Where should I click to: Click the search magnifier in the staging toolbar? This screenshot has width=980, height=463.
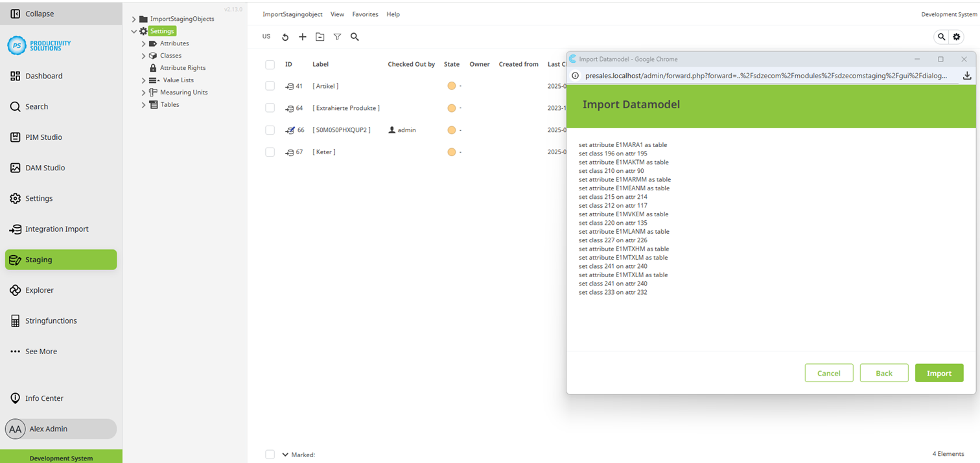point(355,37)
